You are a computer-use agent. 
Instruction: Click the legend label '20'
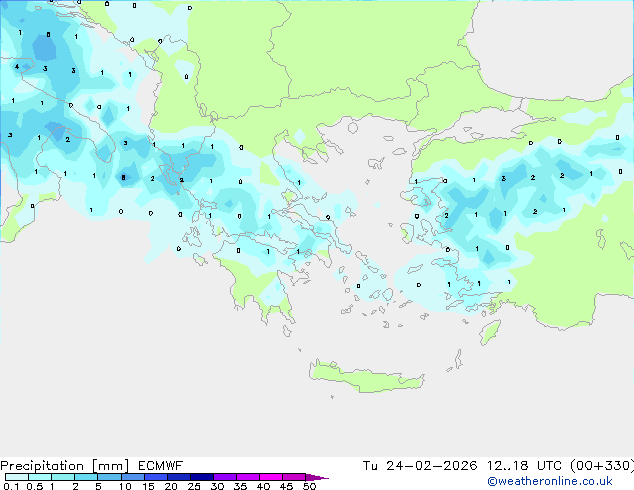click(171, 486)
